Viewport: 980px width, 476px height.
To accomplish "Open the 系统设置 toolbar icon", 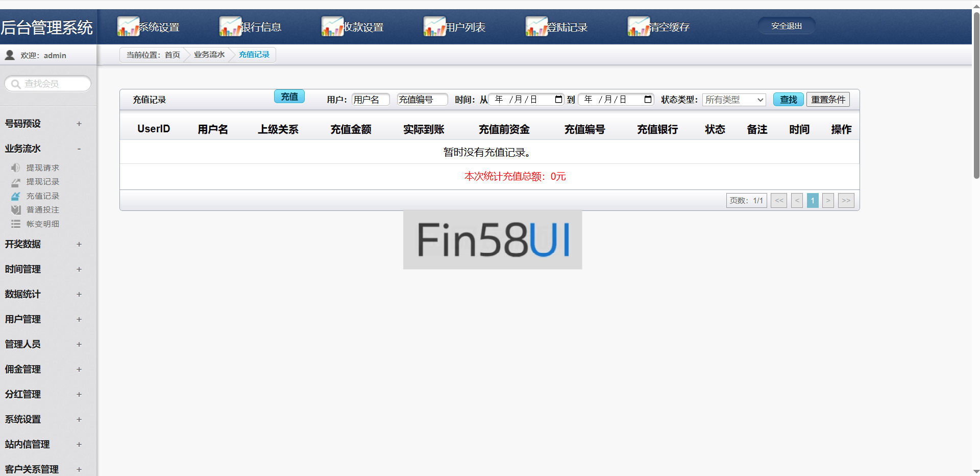I will [x=127, y=26].
